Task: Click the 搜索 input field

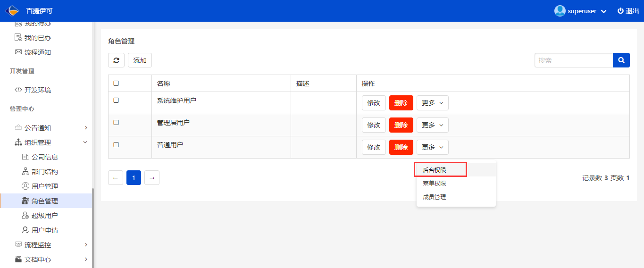Action: [x=574, y=60]
